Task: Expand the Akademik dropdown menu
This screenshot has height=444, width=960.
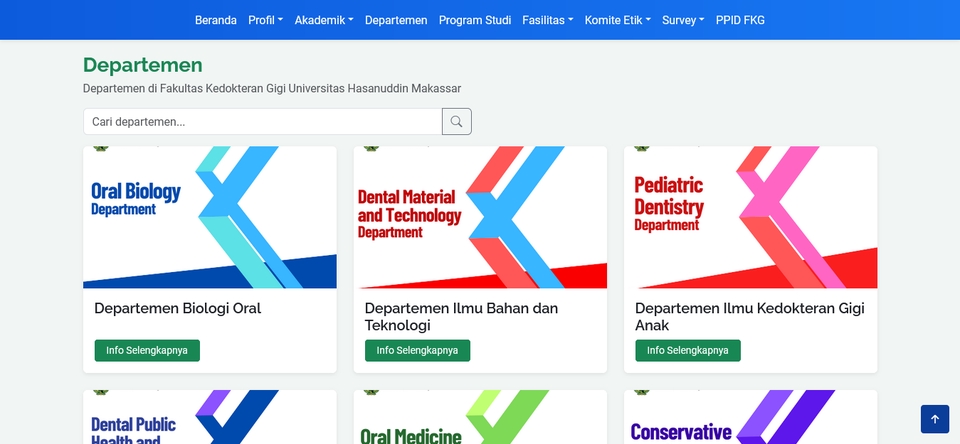Action: [x=324, y=20]
